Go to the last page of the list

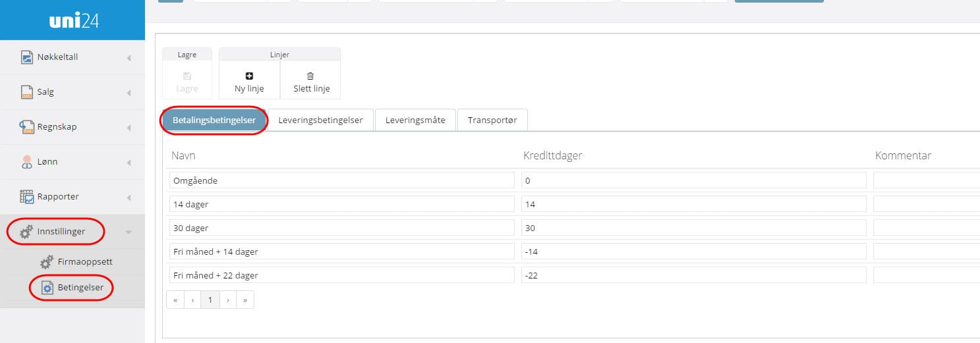point(245,300)
